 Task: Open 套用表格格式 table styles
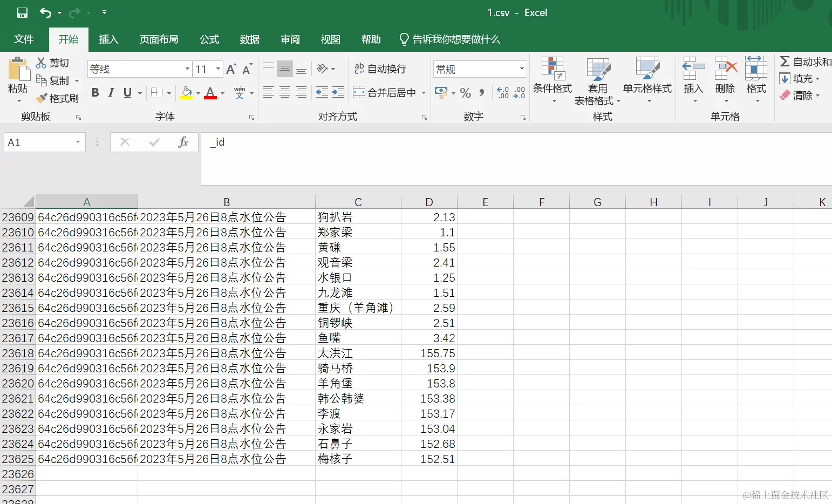(597, 81)
